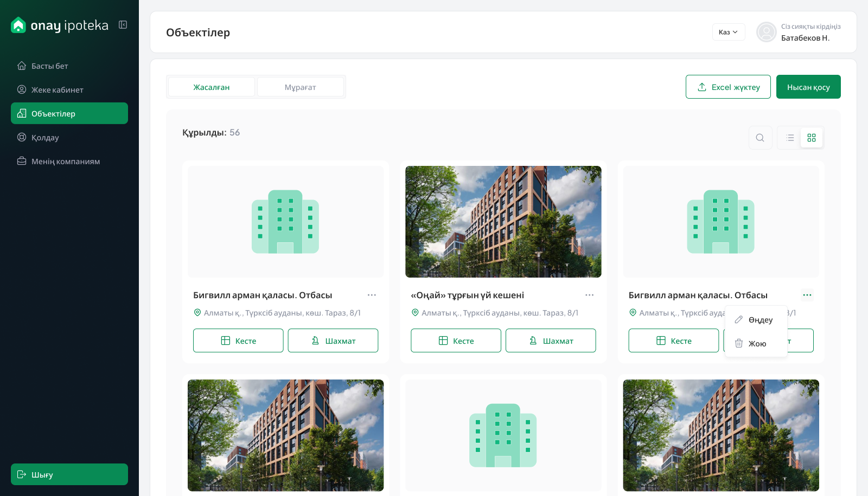
Task: Open three-dots menu on first Бигвилл card
Action: pyautogui.click(x=372, y=295)
